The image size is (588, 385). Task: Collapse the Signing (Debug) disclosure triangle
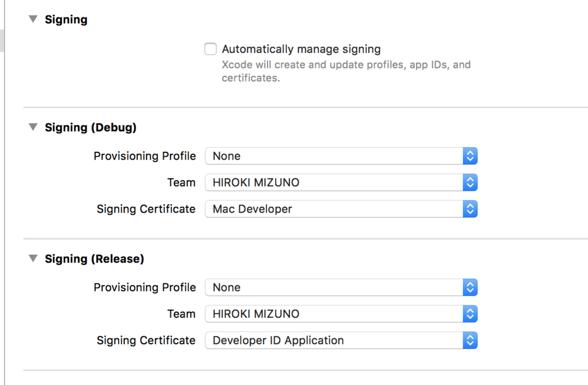click(x=33, y=128)
